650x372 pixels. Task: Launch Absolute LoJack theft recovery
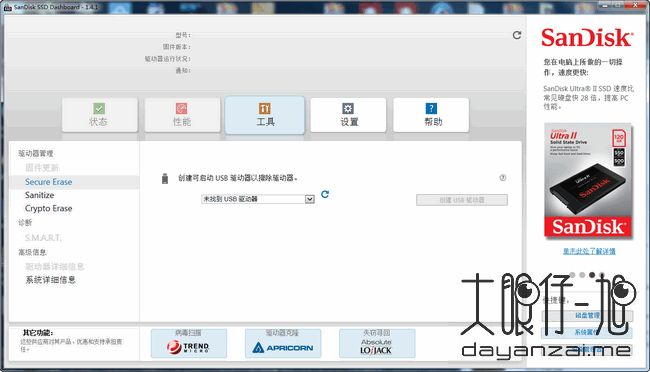click(x=377, y=343)
